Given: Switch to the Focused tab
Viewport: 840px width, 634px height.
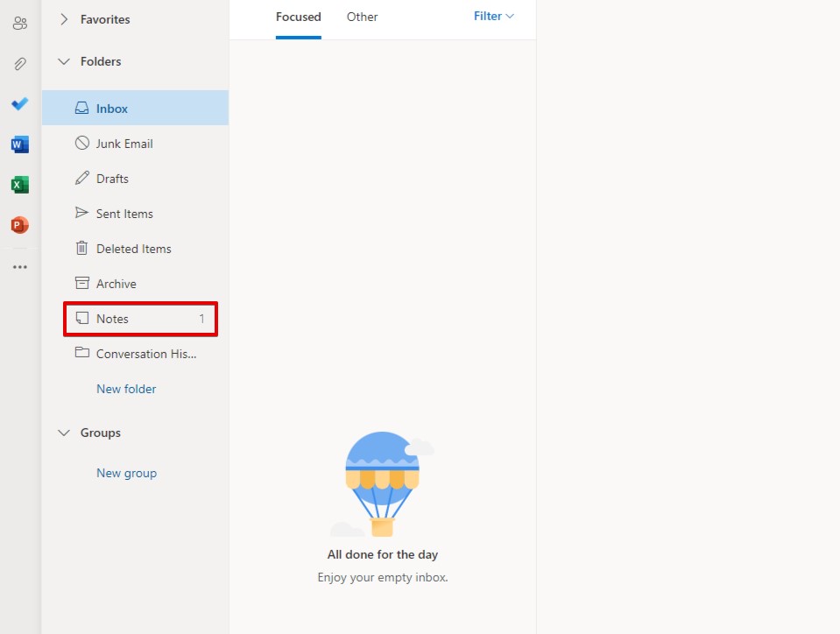Looking at the screenshot, I should pos(298,17).
